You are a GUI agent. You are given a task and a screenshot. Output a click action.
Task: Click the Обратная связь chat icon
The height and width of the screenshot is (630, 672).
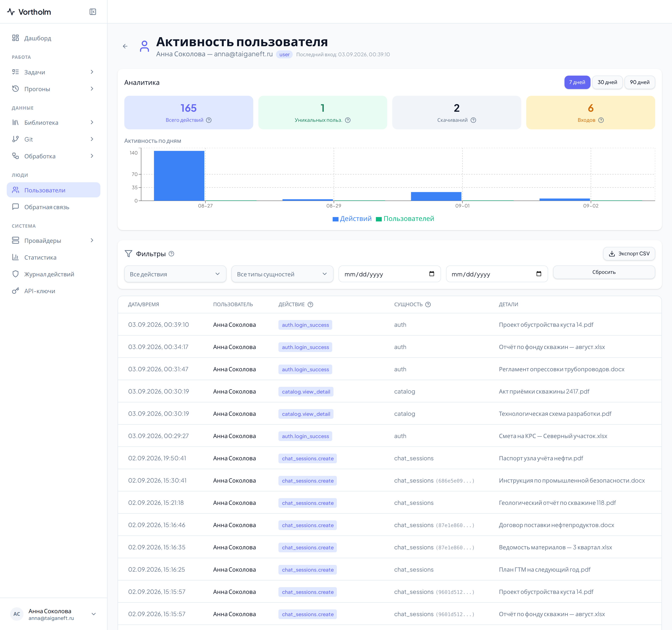point(16,206)
